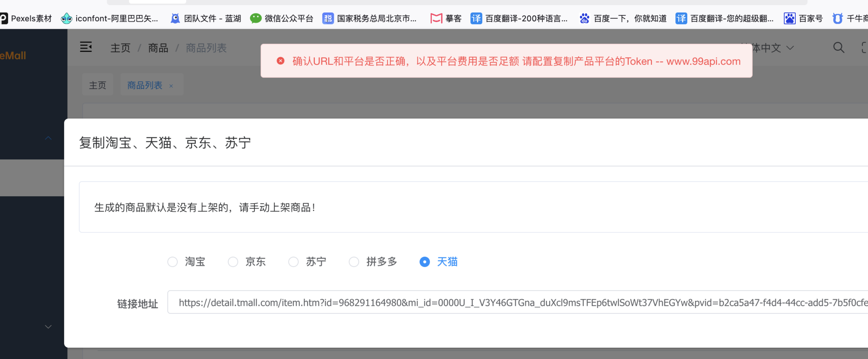Click the 链接地址 field label
Viewport: 868px width, 359px height.
click(138, 304)
